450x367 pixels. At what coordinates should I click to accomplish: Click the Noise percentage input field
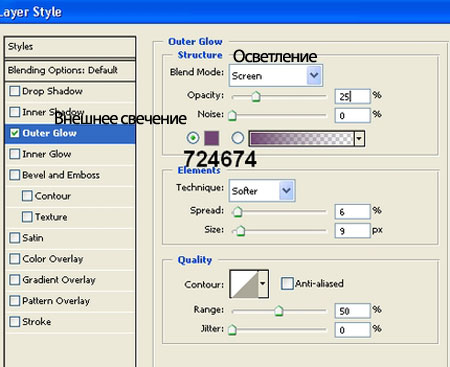point(353,116)
